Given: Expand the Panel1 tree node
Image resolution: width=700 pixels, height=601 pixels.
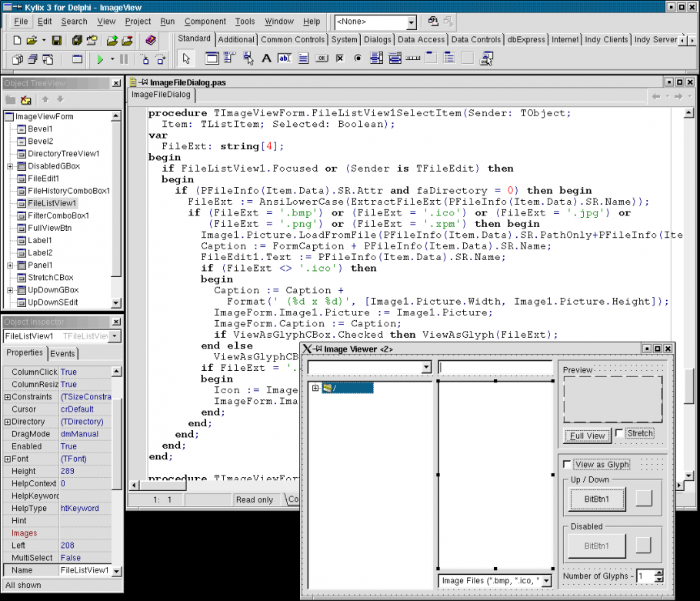Looking at the screenshot, I should pos(10,265).
